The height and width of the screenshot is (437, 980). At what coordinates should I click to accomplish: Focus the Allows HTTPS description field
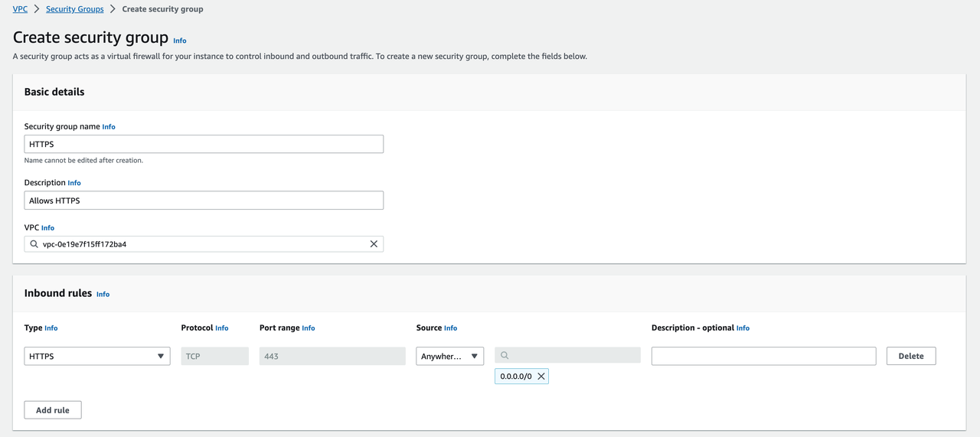coord(204,201)
